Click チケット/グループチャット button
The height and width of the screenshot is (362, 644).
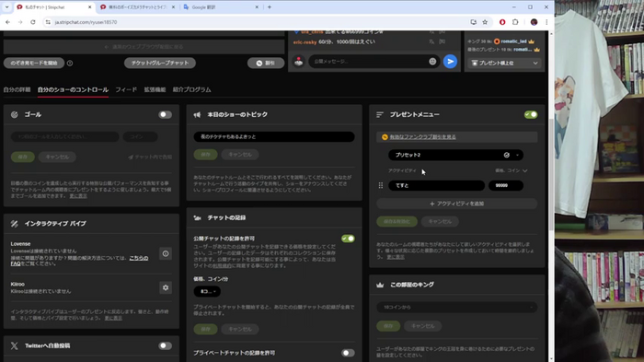(160, 63)
